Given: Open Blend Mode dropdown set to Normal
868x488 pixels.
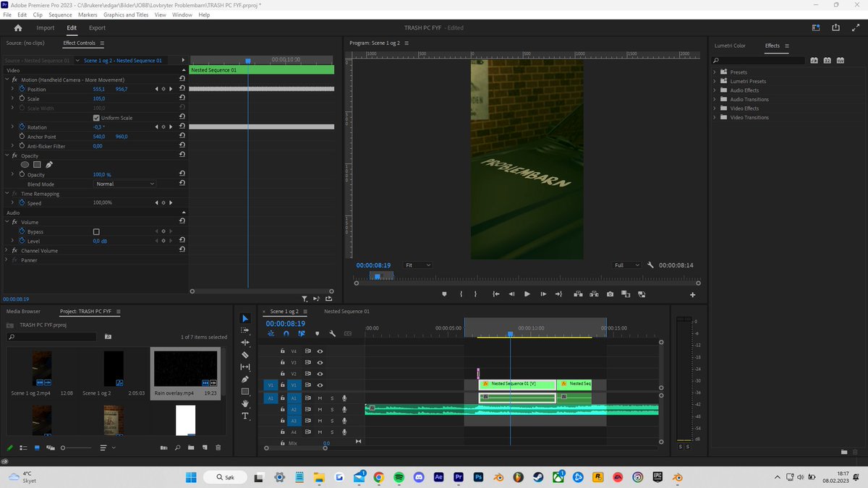Looking at the screenshot, I should (x=125, y=184).
